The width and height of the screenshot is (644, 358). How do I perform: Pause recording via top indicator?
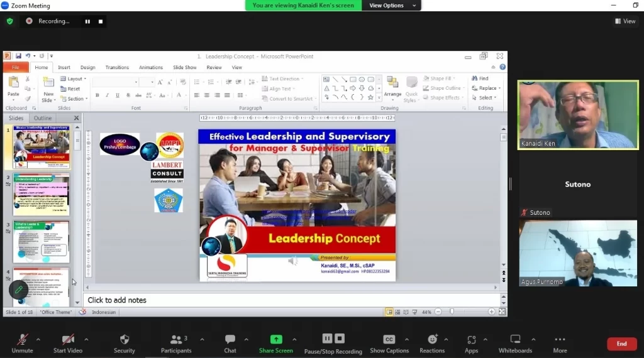87,21
